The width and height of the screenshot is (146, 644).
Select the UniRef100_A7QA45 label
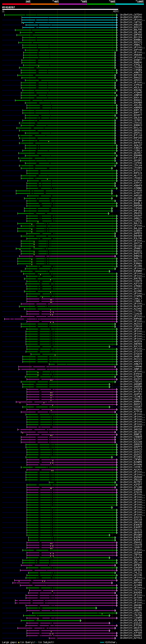tap(131, 93)
